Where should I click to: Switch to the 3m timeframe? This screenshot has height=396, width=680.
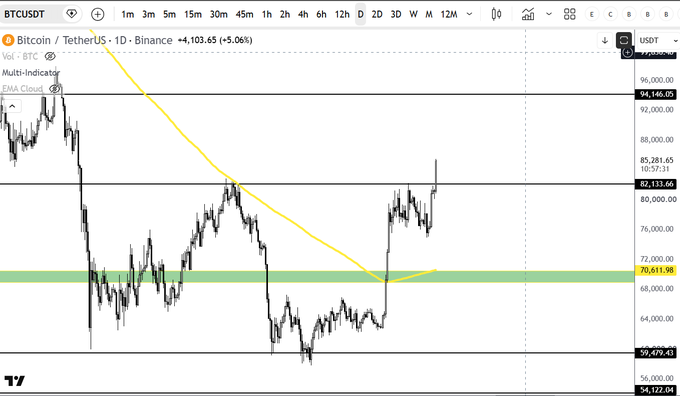(x=148, y=14)
